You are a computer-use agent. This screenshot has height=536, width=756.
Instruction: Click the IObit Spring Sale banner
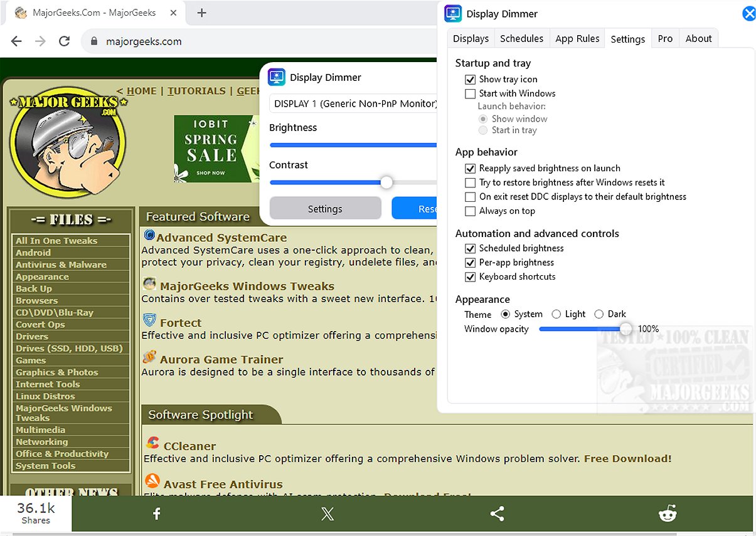click(215, 149)
